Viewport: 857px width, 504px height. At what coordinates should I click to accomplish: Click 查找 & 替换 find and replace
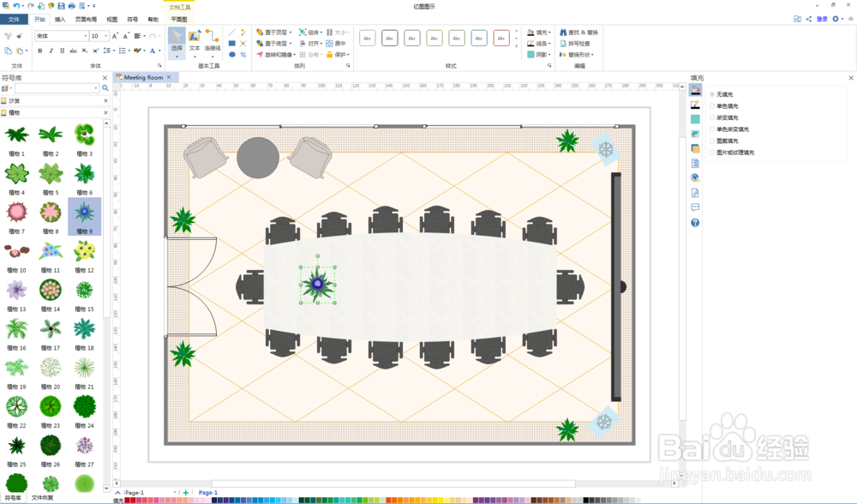coord(578,33)
